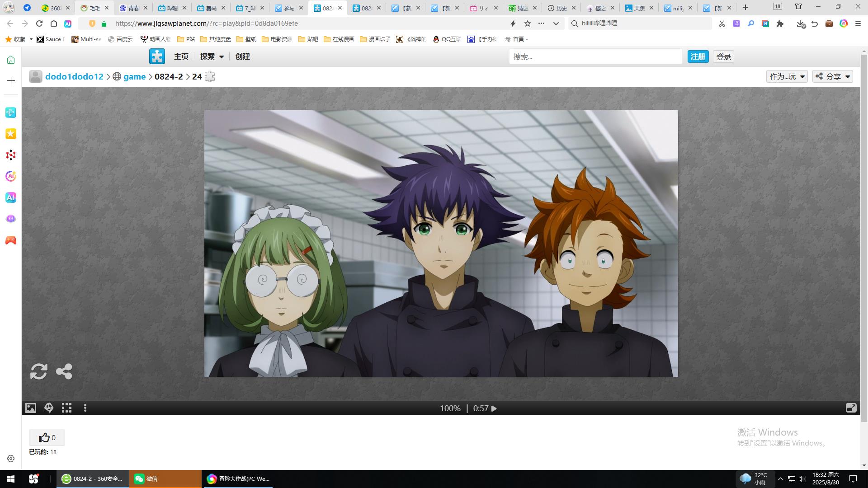Resume the timer with play icon
This screenshot has width=868, height=488.
494,408
